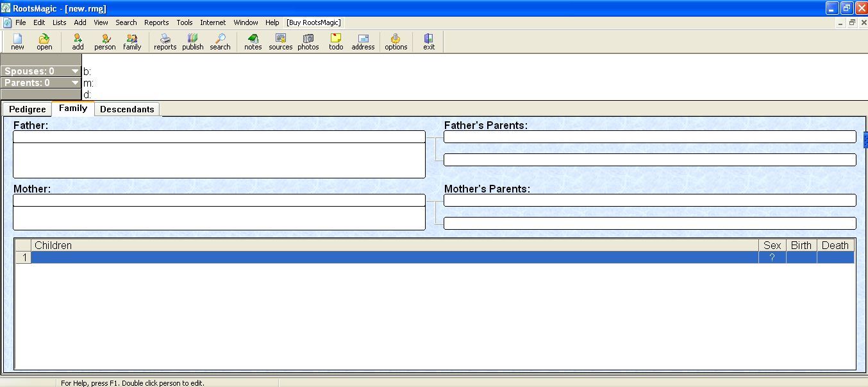
Task: Expand the Spouses dropdown
Action: click(75, 71)
